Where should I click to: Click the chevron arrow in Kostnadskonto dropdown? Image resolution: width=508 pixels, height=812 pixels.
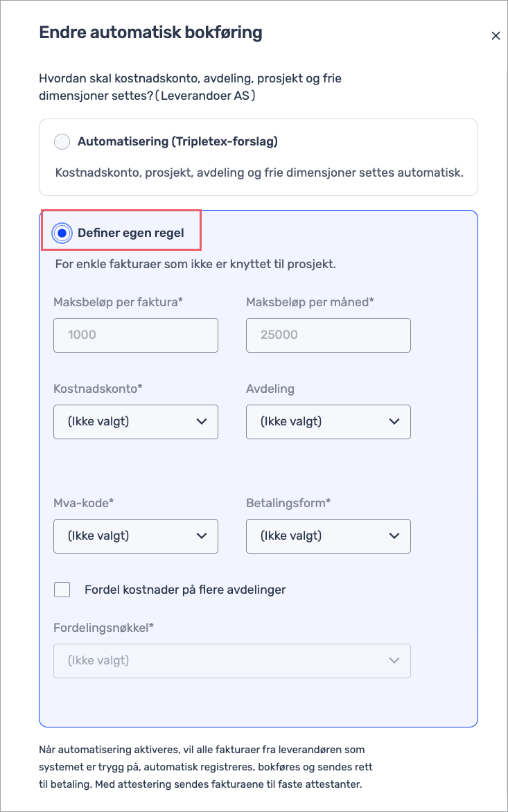coord(202,421)
